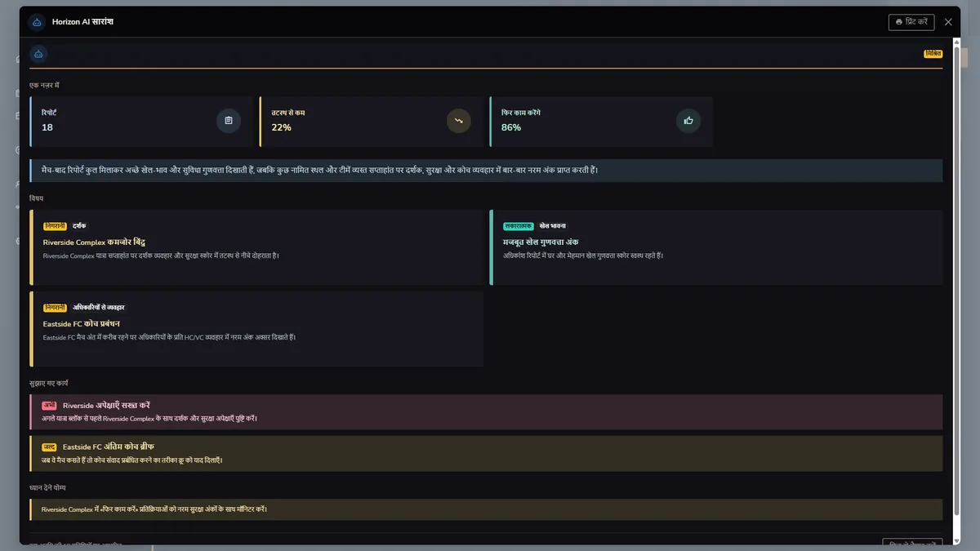Click the robot avatar icon above the orange line
The height and width of the screenshot is (551, 980).
(x=38, y=54)
